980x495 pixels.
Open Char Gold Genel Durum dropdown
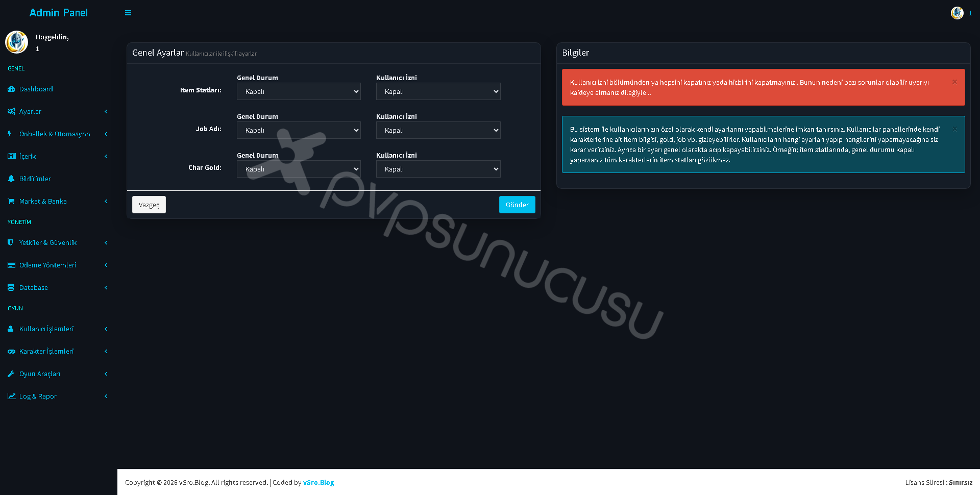coord(299,169)
